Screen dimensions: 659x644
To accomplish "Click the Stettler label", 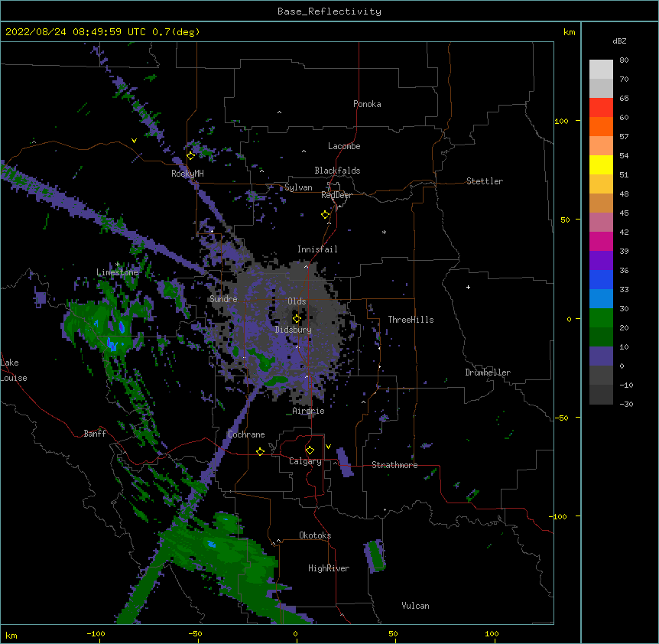I will pyautogui.click(x=485, y=181).
